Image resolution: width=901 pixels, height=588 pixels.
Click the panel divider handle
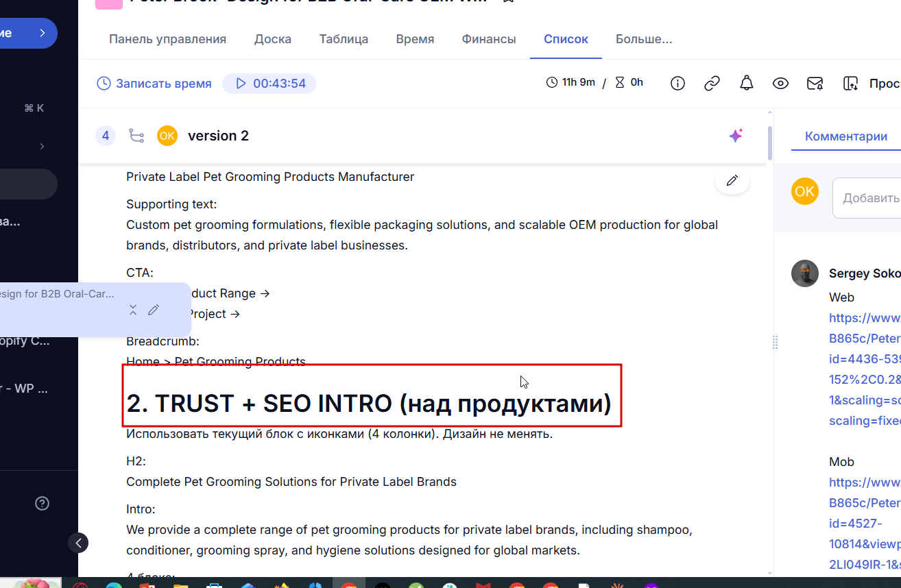(776, 342)
